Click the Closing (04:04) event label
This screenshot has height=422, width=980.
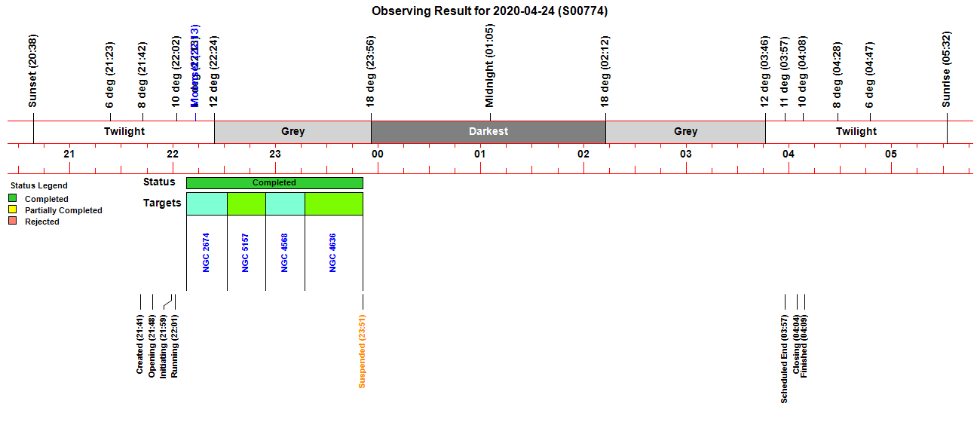point(796,346)
